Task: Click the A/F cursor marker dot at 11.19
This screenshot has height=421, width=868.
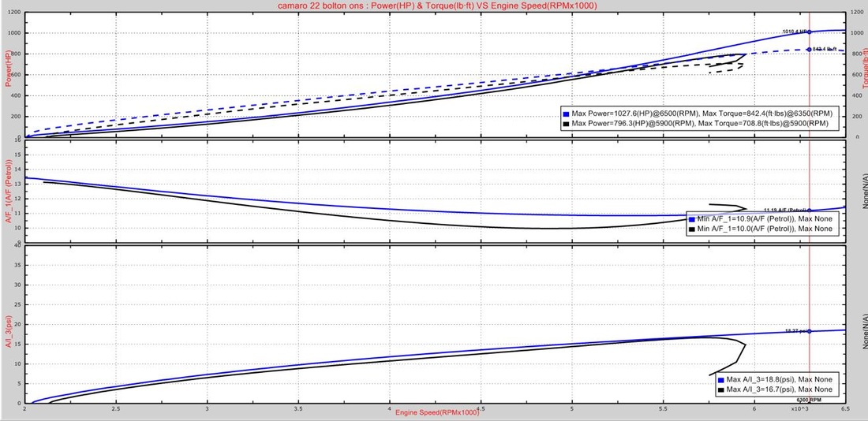Action: [810, 210]
